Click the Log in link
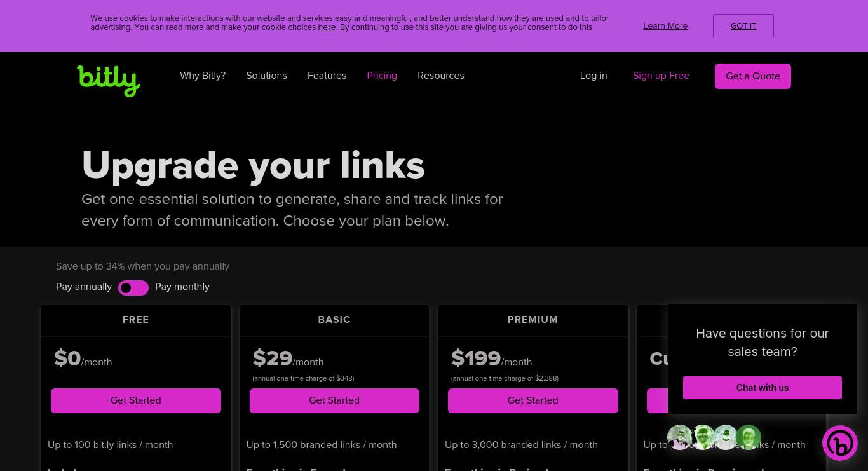Screen dimensions: 868x471 point(593,76)
